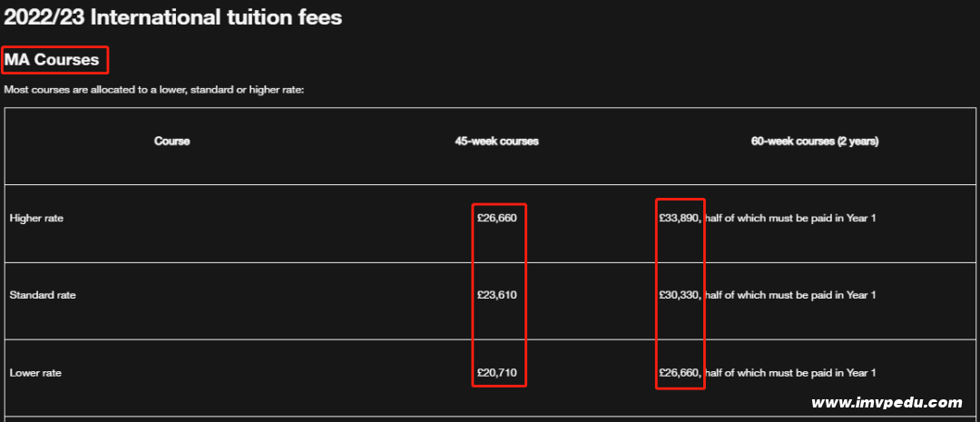Viewport: 980px width, 422px height.
Task: Click the £33,890 higher rate 60-week fee
Action: (x=680, y=218)
